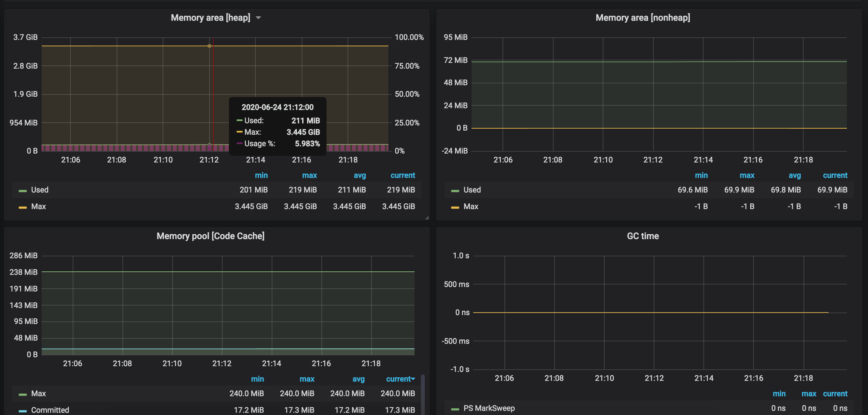
Task: Click the heap panel resize handle corner
Action: pyautogui.click(x=427, y=218)
